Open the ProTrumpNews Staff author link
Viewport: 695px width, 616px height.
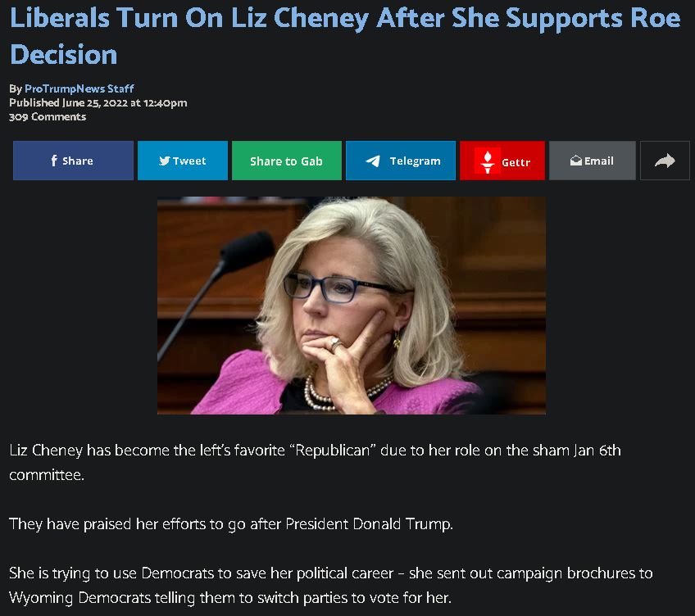coord(79,88)
